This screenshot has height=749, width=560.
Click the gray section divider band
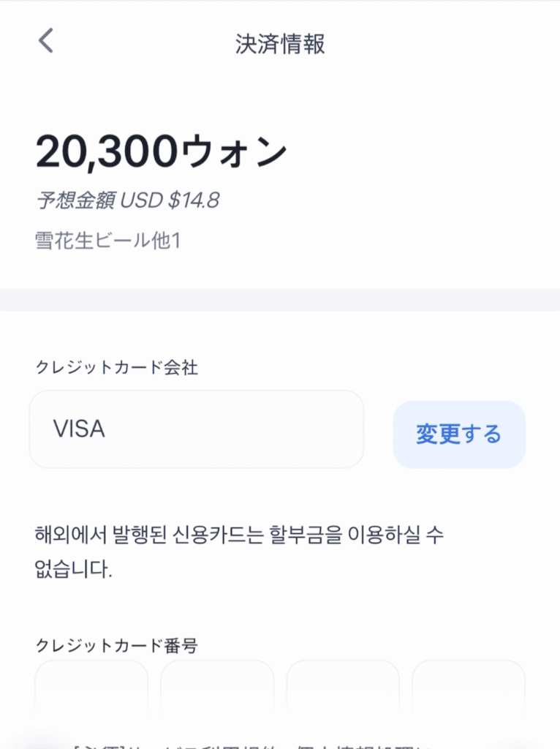pyautogui.click(x=280, y=299)
